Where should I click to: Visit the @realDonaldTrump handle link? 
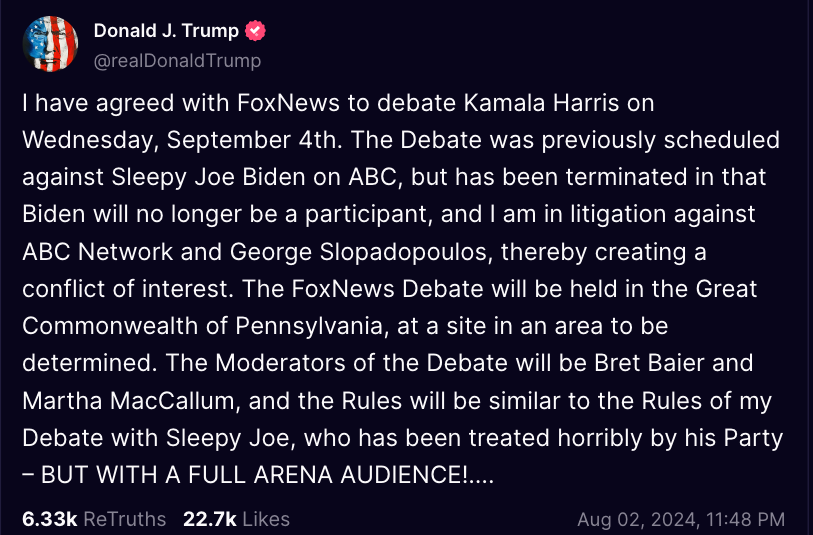(177, 61)
